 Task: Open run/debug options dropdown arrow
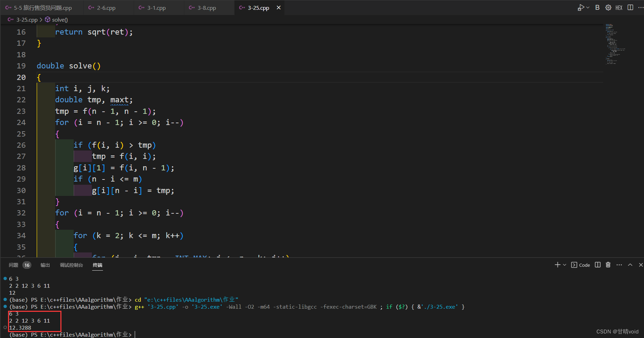pos(588,7)
